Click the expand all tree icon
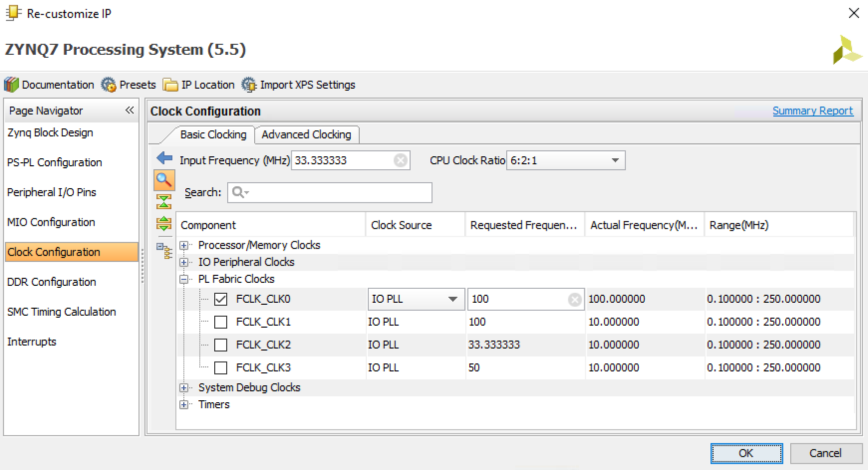The image size is (868, 470). tap(164, 224)
